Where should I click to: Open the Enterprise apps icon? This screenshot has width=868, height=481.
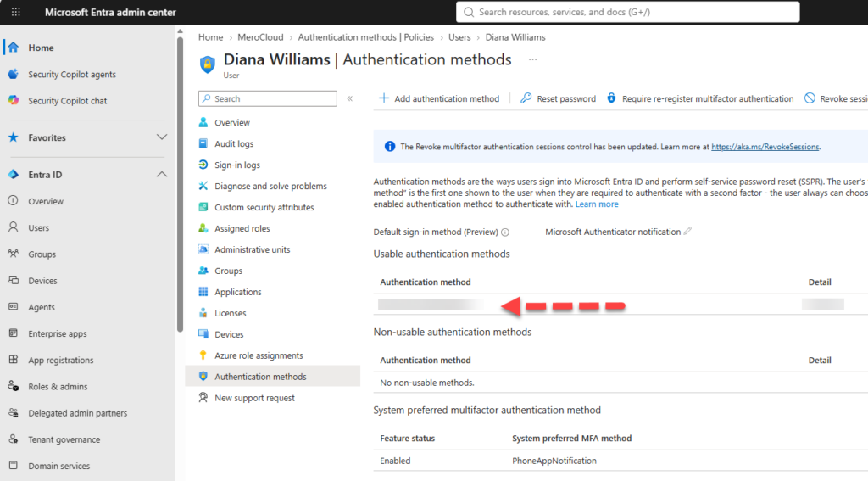14,333
